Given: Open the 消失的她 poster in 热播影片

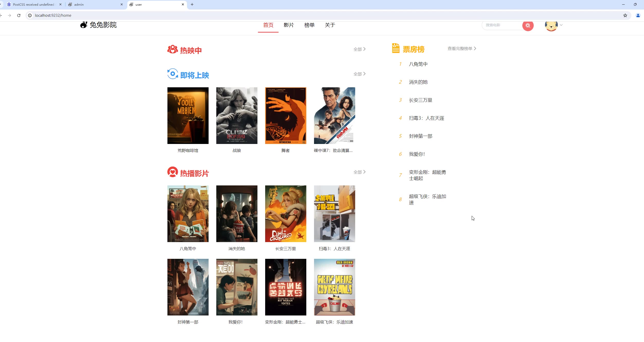Looking at the screenshot, I should (x=237, y=214).
